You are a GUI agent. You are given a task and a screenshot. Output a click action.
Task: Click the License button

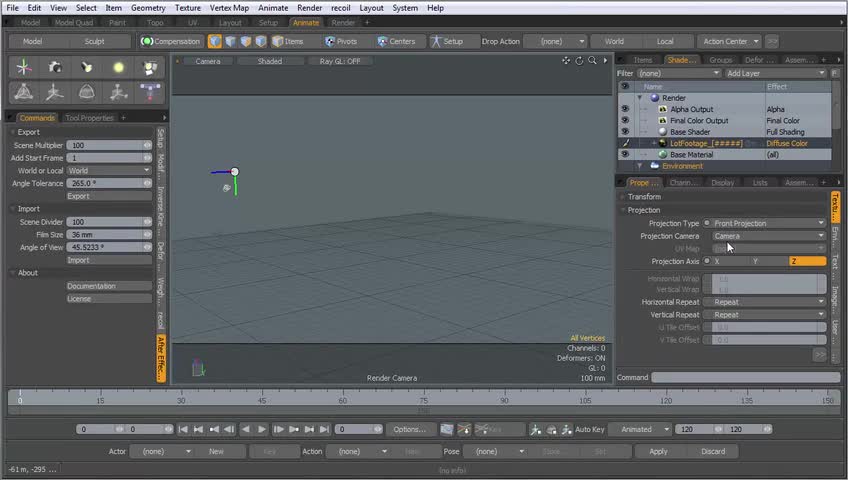point(109,298)
